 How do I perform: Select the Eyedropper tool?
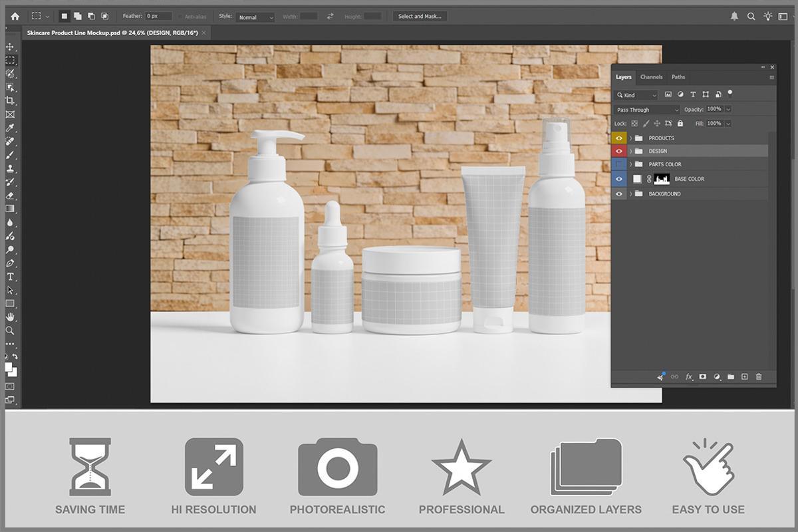10,128
